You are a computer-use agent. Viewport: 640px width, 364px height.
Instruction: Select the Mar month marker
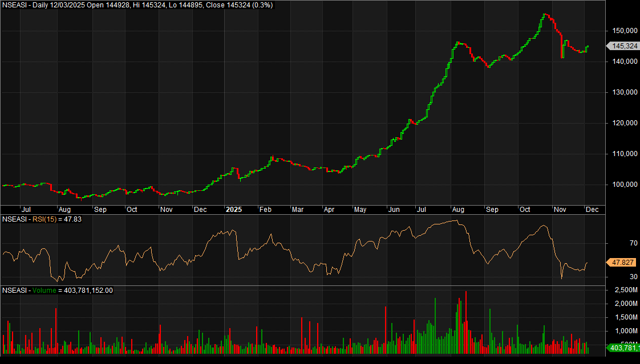[x=298, y=210]
